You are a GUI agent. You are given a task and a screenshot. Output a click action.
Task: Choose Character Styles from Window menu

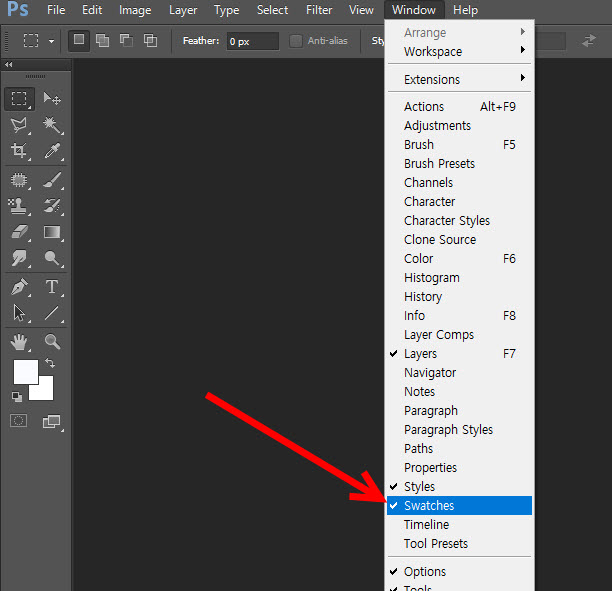click(x=459, y=221)
